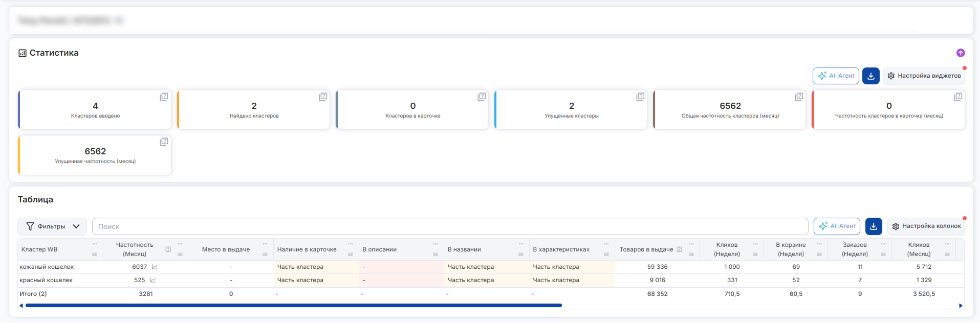Click the 9 016 Товаров в выдаче value
Screen dimensions: 980x323
pos(657,280)
